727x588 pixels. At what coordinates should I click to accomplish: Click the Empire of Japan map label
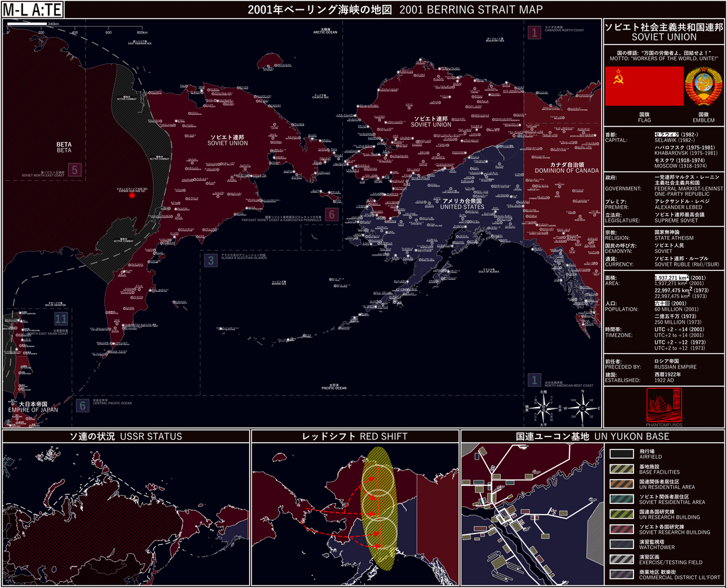pos(34,407)
